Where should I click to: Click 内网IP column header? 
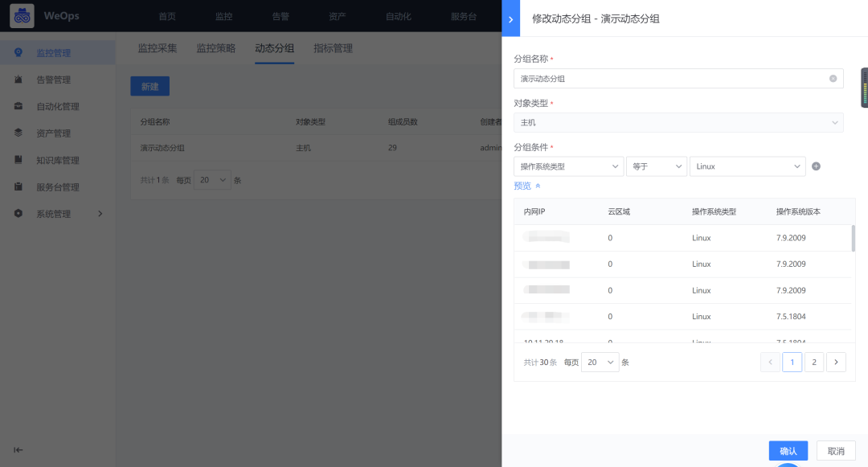[x=534, y=211]
